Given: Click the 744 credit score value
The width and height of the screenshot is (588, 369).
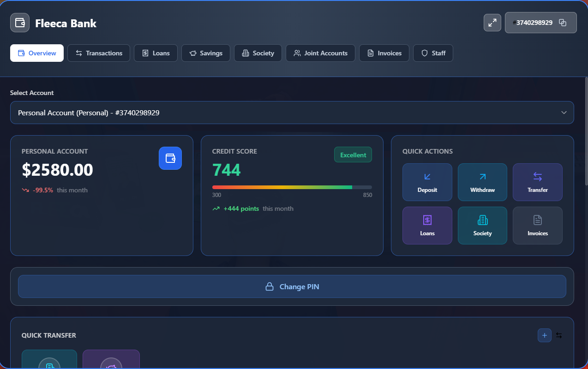Looking at the screenshot, I should 227,170.
